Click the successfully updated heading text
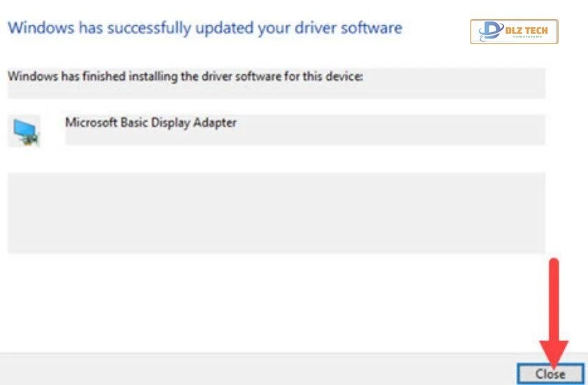The width and height of the screenshot is (588, 385). point(204,29)
